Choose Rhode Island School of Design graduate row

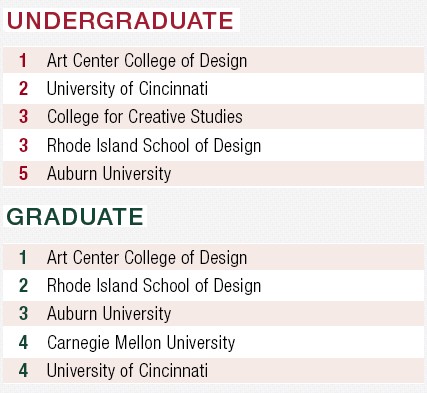(x=213, y=286)
